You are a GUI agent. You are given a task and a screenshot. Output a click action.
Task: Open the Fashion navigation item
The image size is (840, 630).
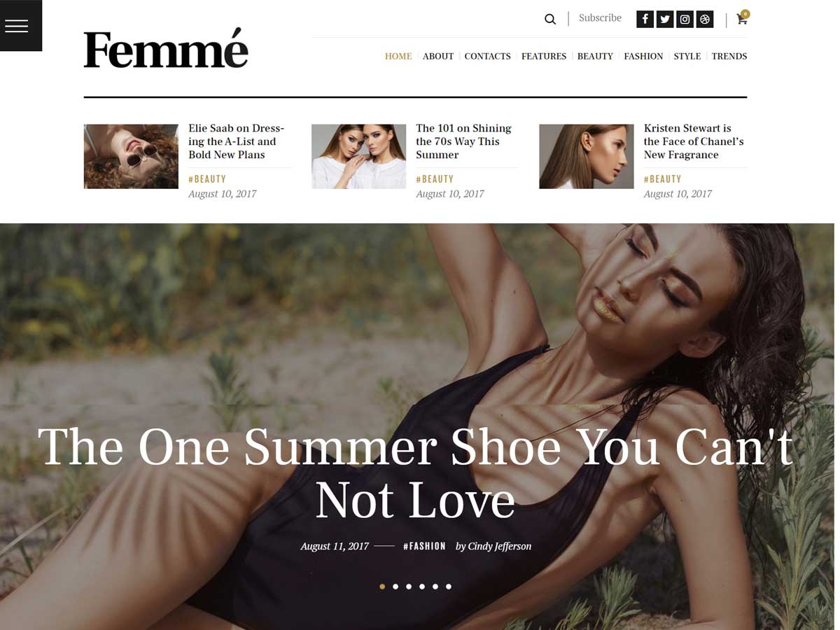point(643,56)
